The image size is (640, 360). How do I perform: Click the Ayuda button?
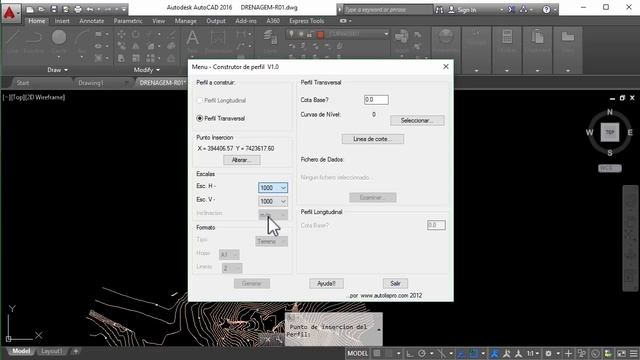click(x=326, y=283)
